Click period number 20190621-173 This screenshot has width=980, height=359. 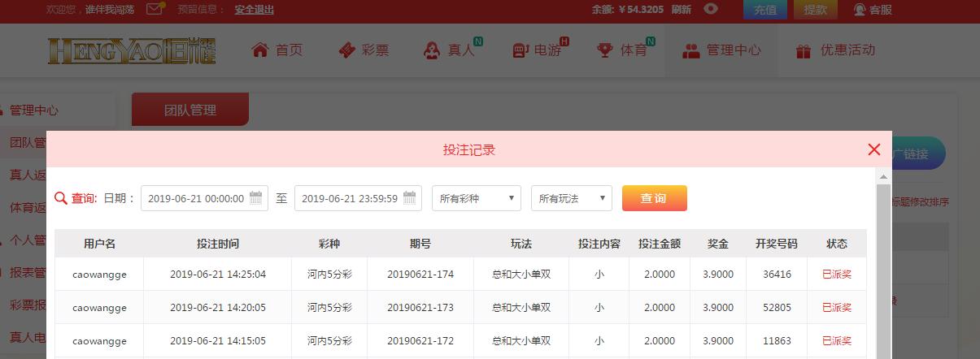[x=420, y=308]
